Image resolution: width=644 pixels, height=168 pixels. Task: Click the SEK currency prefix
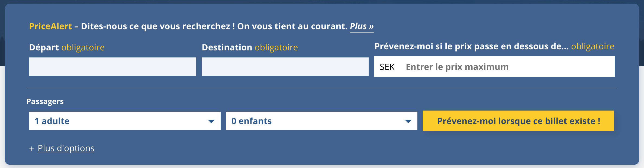[387, 67]
